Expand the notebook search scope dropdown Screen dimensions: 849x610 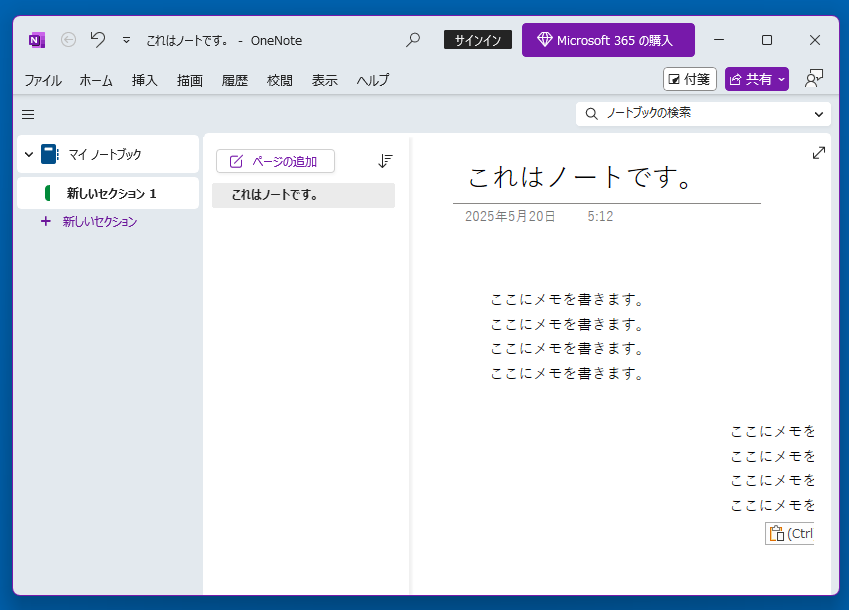[x=819, y=114]
